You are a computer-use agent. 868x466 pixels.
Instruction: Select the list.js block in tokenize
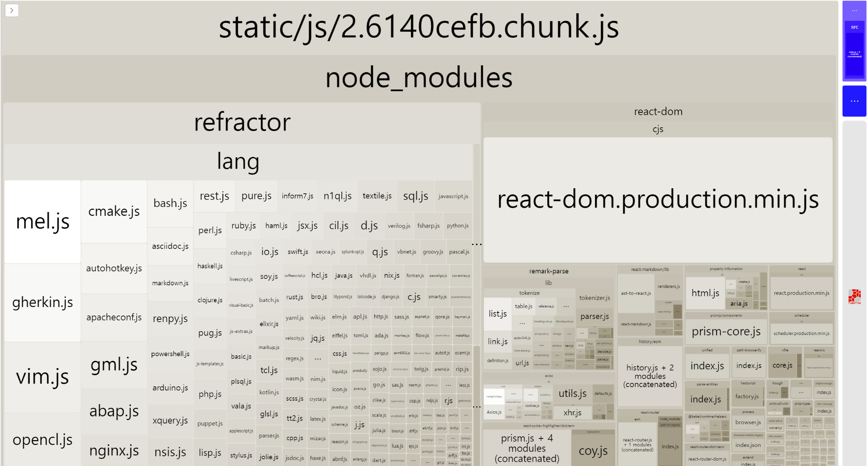pyautogui.click(x=498, y=314)
